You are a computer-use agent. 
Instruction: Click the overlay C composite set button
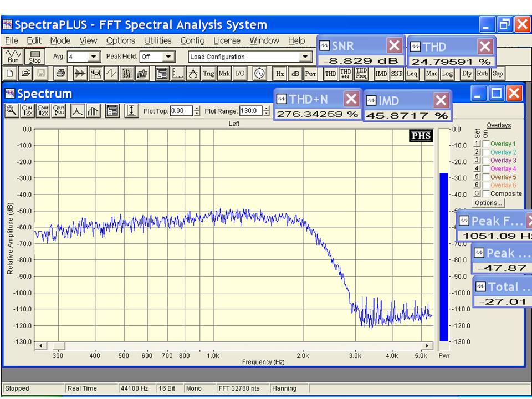(477, 193)
